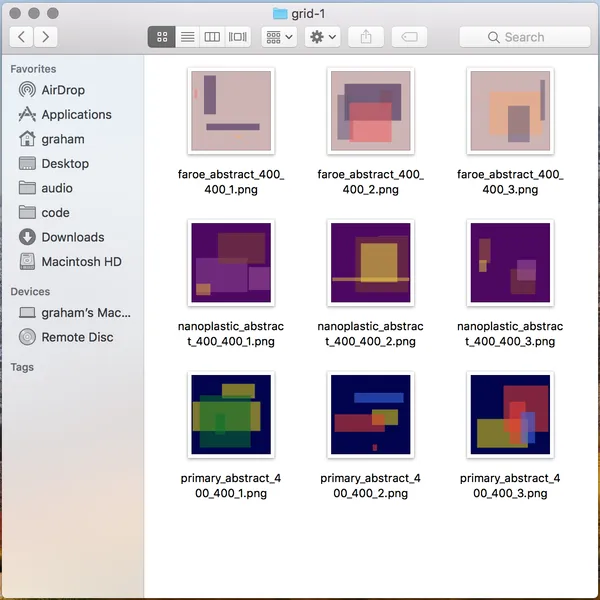
Task: Click the AirDrop sidebar icon
Action: [27, 90]
